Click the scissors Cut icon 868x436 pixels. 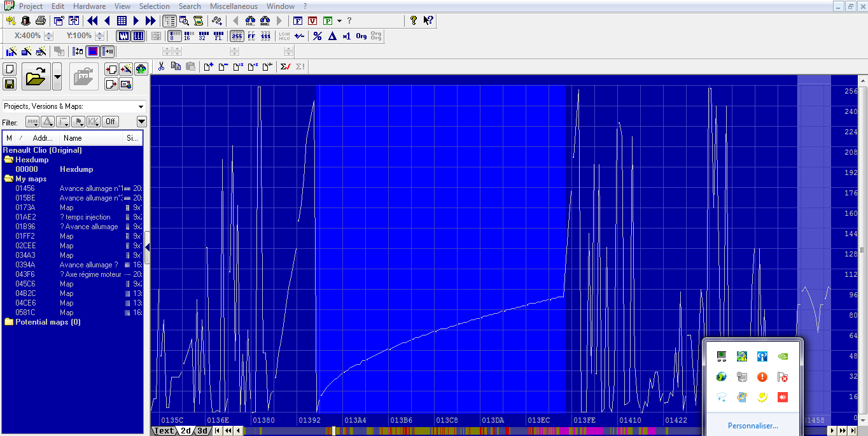[161, 66]
